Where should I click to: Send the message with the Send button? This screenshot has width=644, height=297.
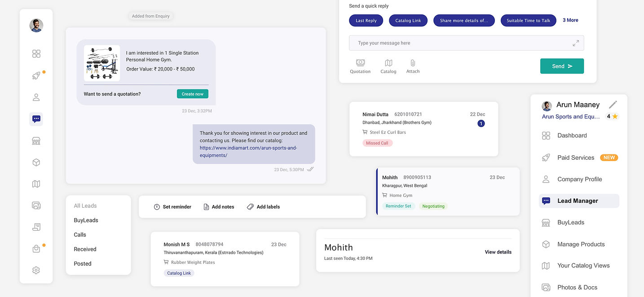pyautogui.click(x=562, y=66)
